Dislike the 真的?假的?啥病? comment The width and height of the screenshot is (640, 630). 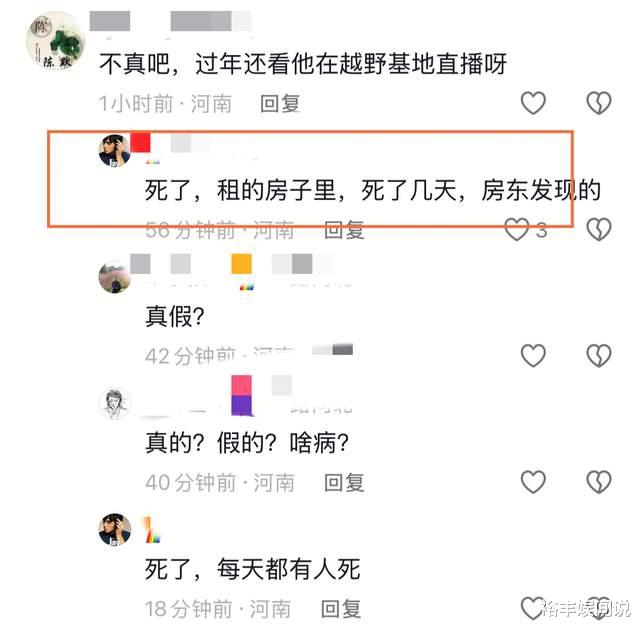tap(599, 482)
